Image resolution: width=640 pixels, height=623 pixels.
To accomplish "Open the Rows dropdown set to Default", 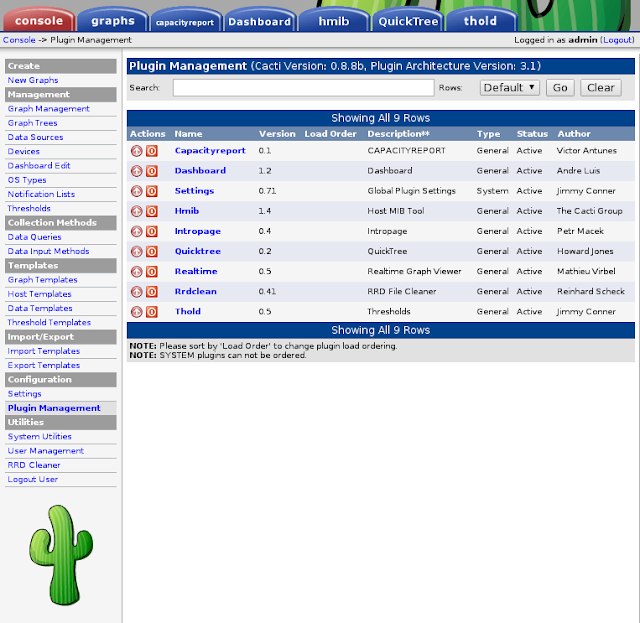I will point(509,88).
